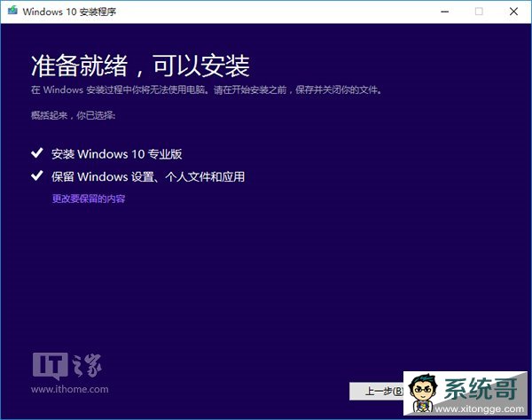532x420 pixels.
Task: Click the 更改要保留的内容 link
Action: [x=89, y=198]
